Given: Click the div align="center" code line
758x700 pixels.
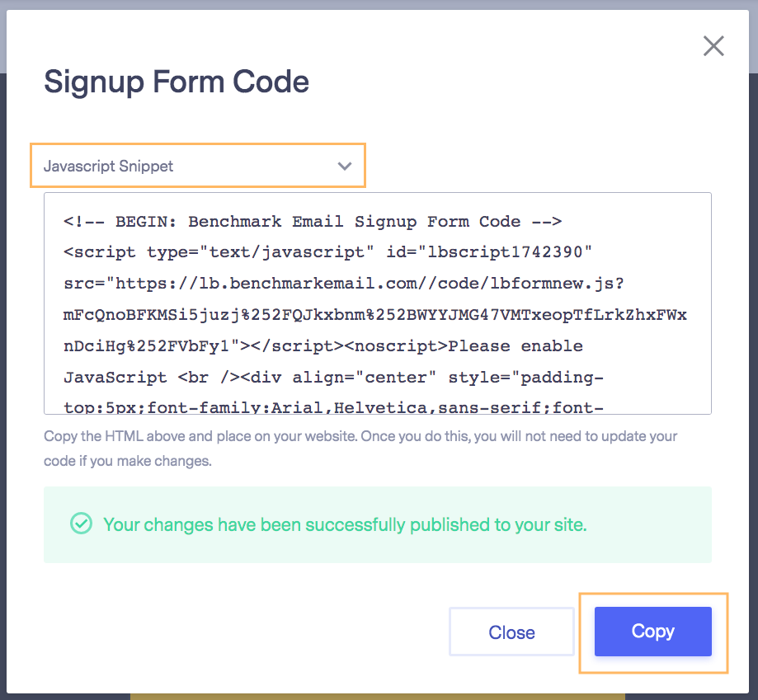Looking at the screenshot, I should 333,378.
